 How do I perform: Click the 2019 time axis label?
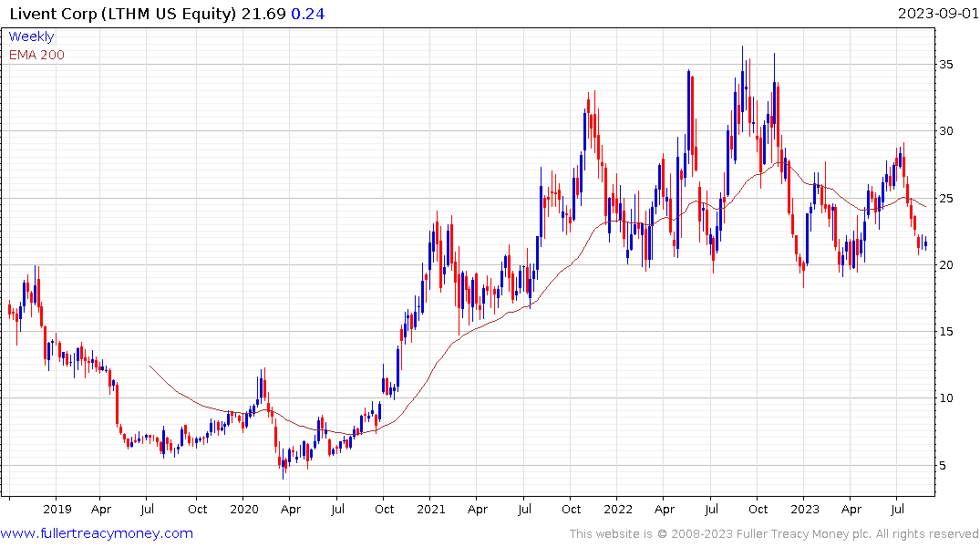[x=57, y=509]
